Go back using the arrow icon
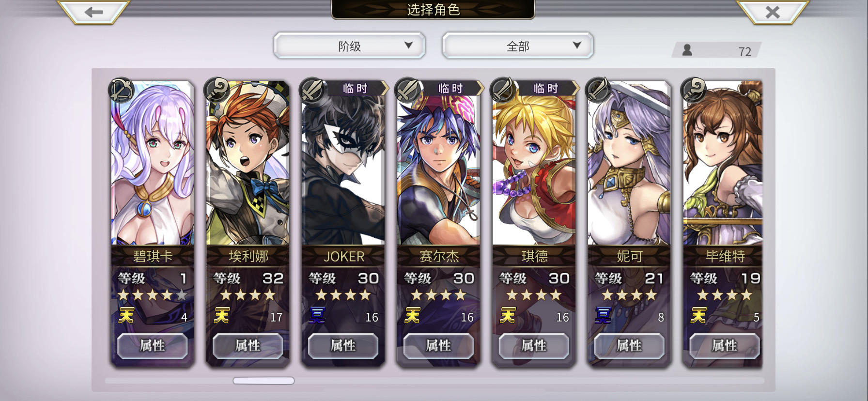Screen dimensions: 868x401 tap(93, 12)
